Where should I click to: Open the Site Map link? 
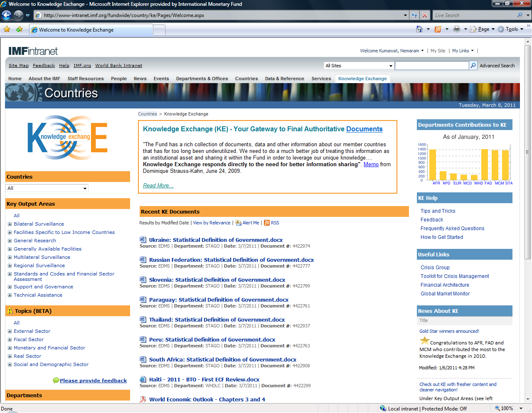(x=19, y=66)
